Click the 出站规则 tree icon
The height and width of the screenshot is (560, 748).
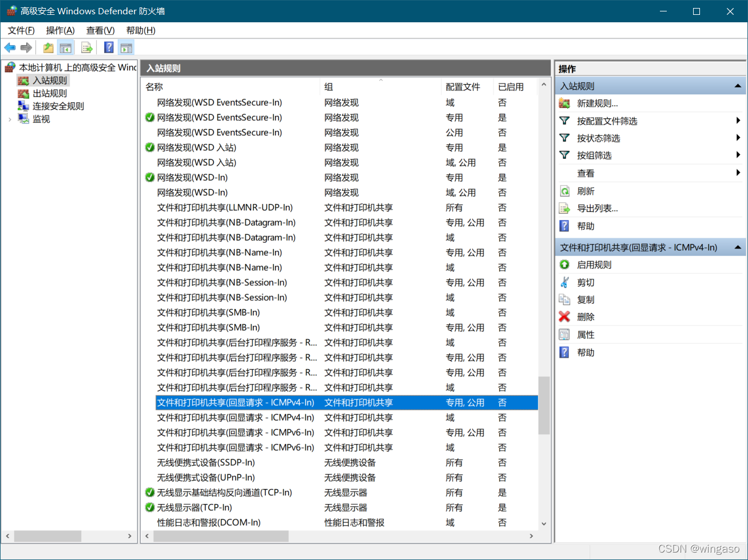coord(23,93)
